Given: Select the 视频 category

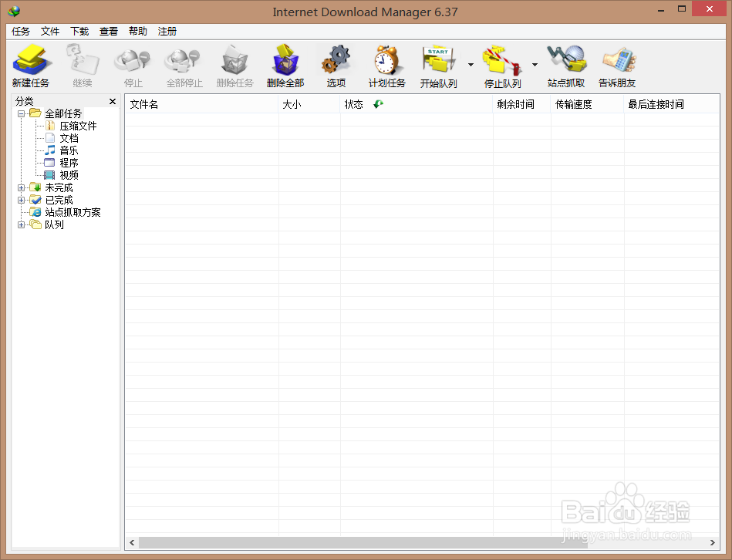Looking at the screenshot, I should pyautogui.click(x=69, y=175).
